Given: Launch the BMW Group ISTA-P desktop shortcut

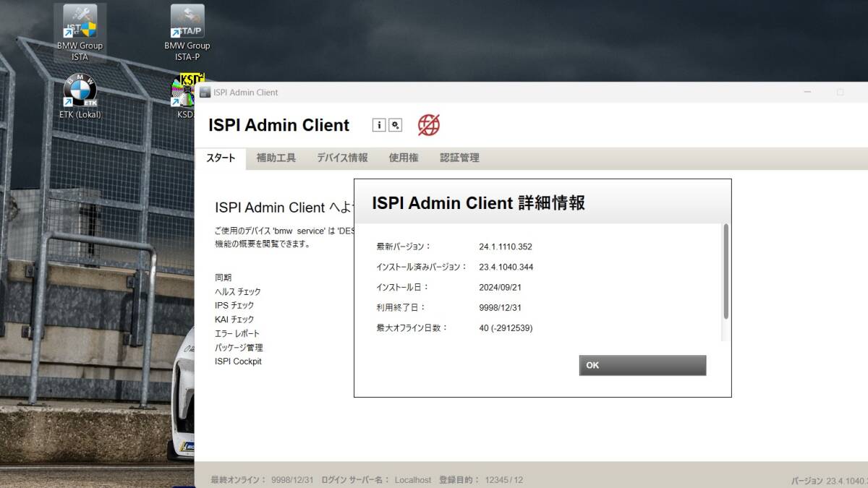Looking at the screenshot, I should pyautogui.click(x=187, y=33).
